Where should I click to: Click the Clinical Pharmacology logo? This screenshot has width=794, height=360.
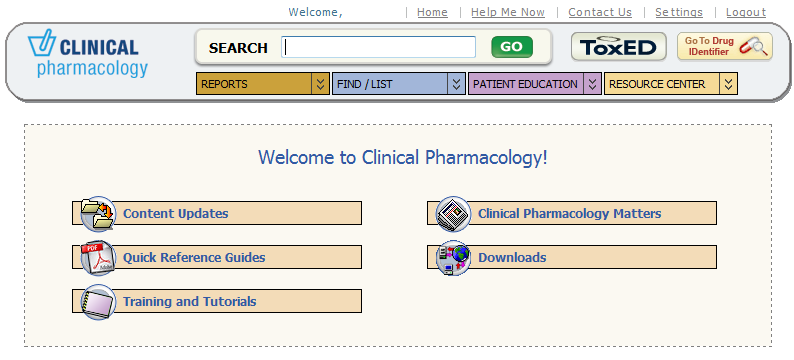[88, 54]
